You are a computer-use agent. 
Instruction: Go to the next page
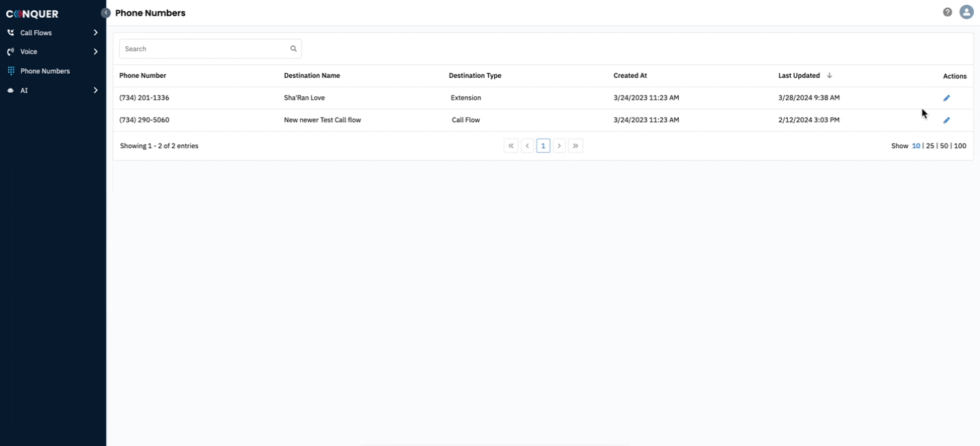559,145
